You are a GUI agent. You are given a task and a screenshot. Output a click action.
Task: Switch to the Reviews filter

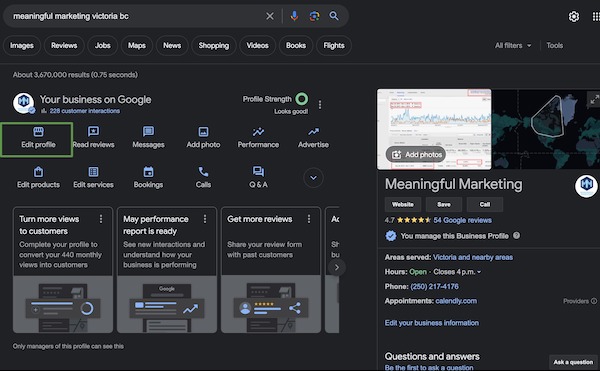coord(64,46)
